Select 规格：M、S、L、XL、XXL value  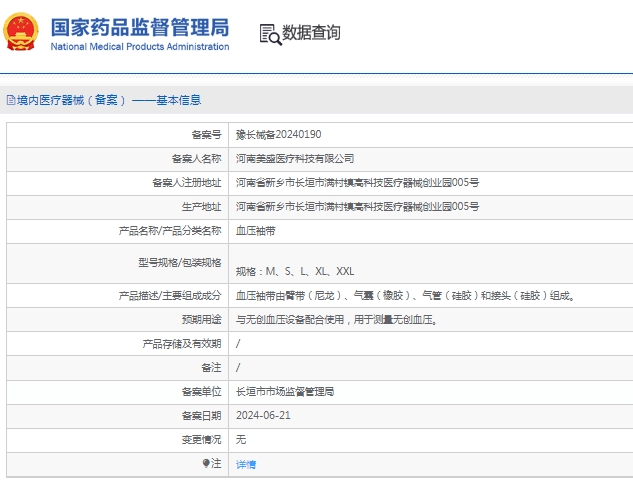click(x=295, y=271)
